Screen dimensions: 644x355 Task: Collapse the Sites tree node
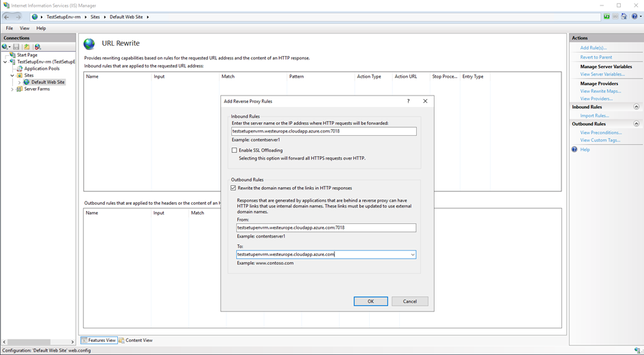coord(12,75)
